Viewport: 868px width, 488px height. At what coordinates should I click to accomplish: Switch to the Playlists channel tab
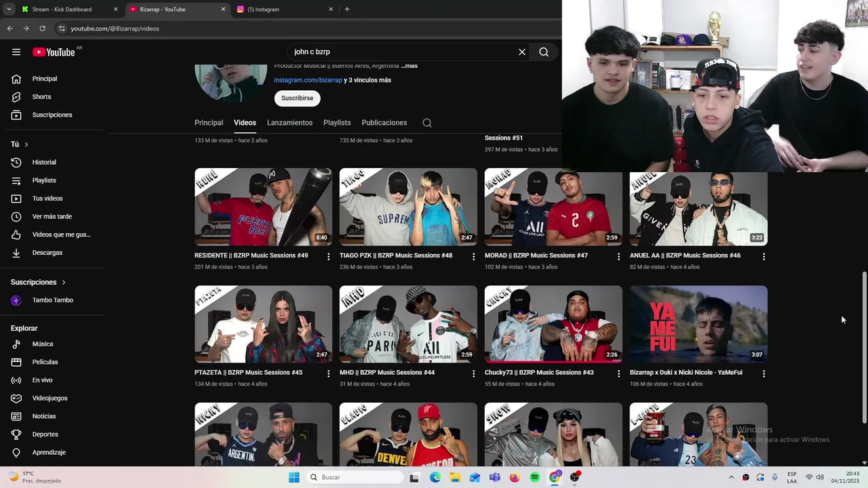337,123
